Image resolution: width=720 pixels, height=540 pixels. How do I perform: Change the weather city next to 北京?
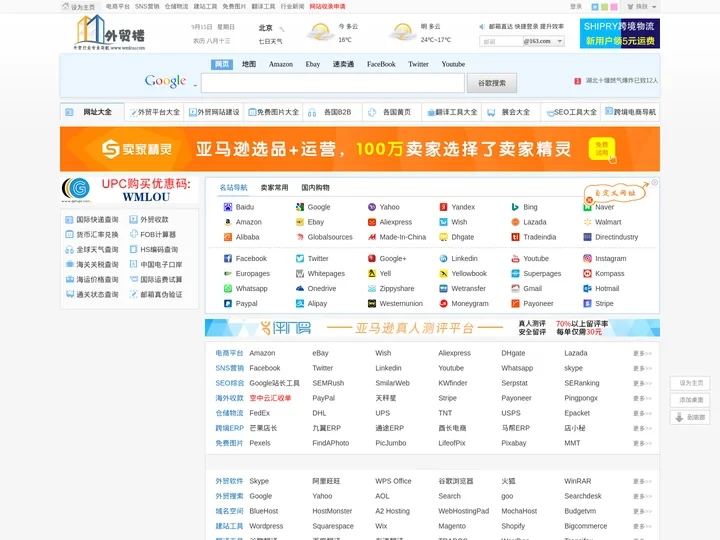tap(282, 29)
